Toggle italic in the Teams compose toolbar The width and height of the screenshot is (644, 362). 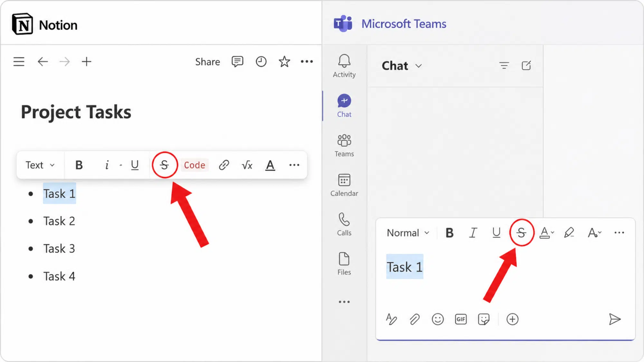(x=473, y=233)
